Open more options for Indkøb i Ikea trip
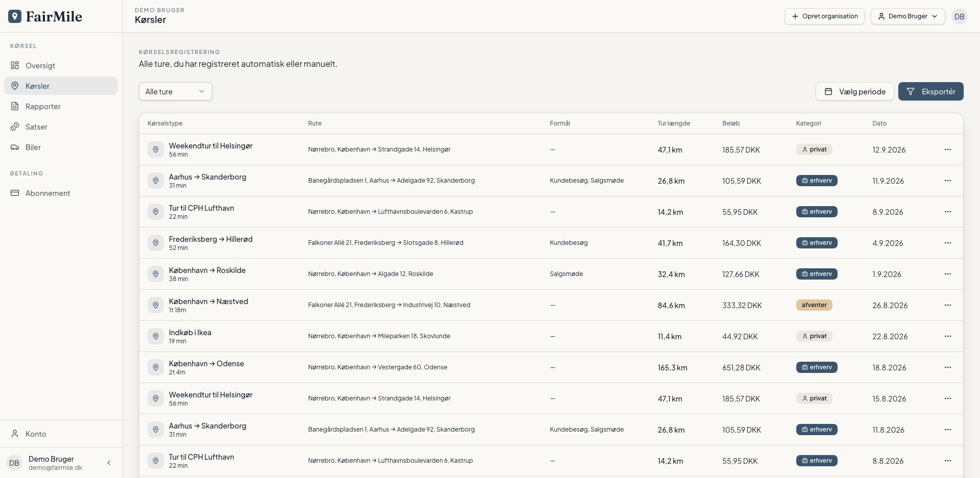The height and width of the screenshot is (478, 980). [947, 336]
